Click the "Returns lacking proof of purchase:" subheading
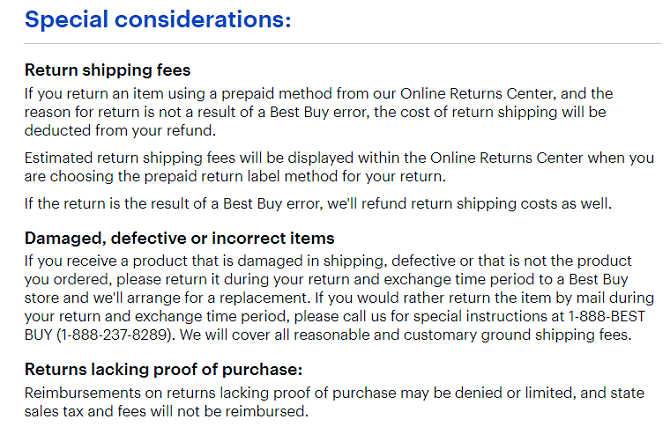The width and height of the screenshot is (670, 434). (164, 371)
